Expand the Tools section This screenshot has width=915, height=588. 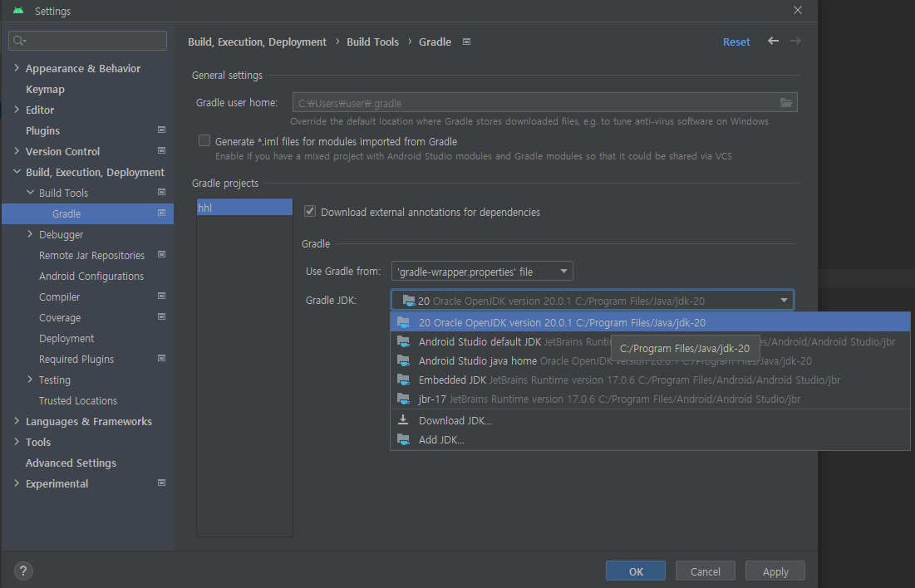click(x=17, y=442)
